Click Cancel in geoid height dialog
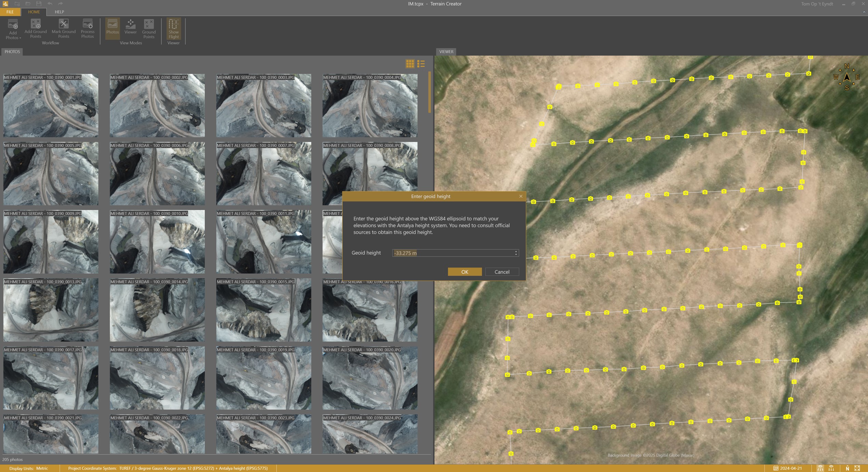Viewport: 868px width, 472px height. pyautogui.click(x=502, y=272)
